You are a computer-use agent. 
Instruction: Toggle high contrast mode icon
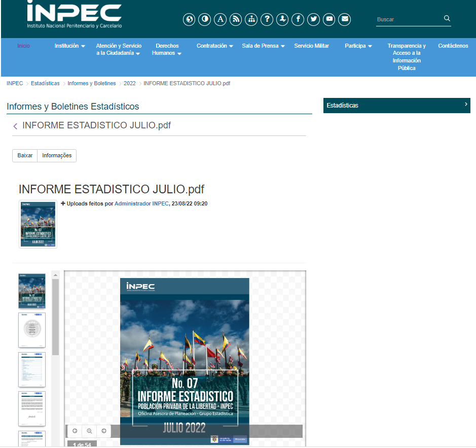point(204,19)
